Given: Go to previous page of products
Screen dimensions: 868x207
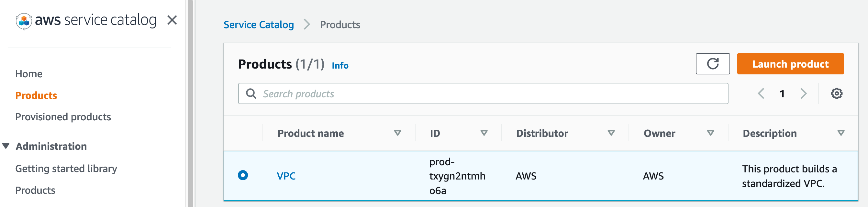Looking at the screenshot, I should click(x=761, y=93).
